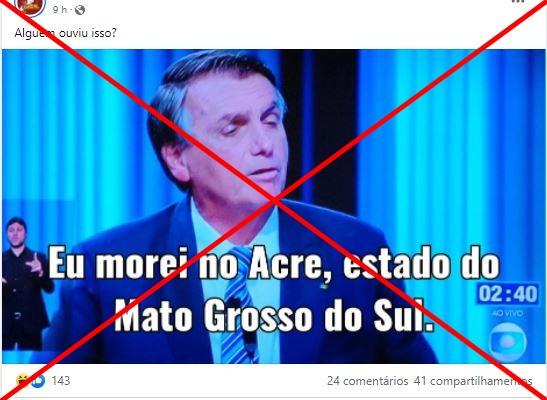Click the 'Mato Grosso do Sul' caption line
This screenshot has height=400, width=547.
274,316
